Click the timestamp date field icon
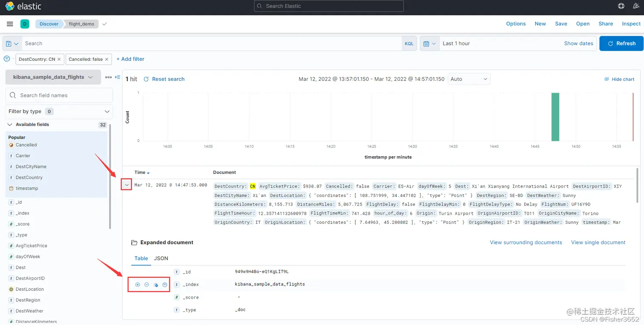 click(x=11, y=188)
